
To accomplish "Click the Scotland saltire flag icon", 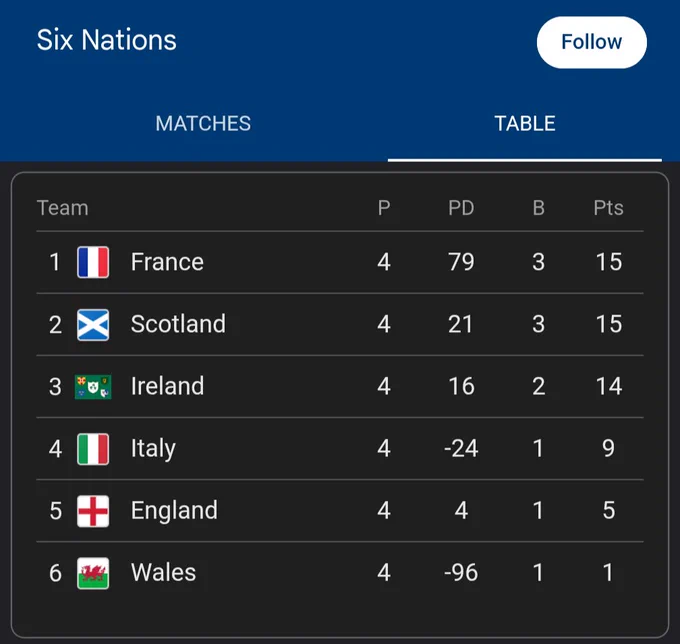I will tap(93, 325).
